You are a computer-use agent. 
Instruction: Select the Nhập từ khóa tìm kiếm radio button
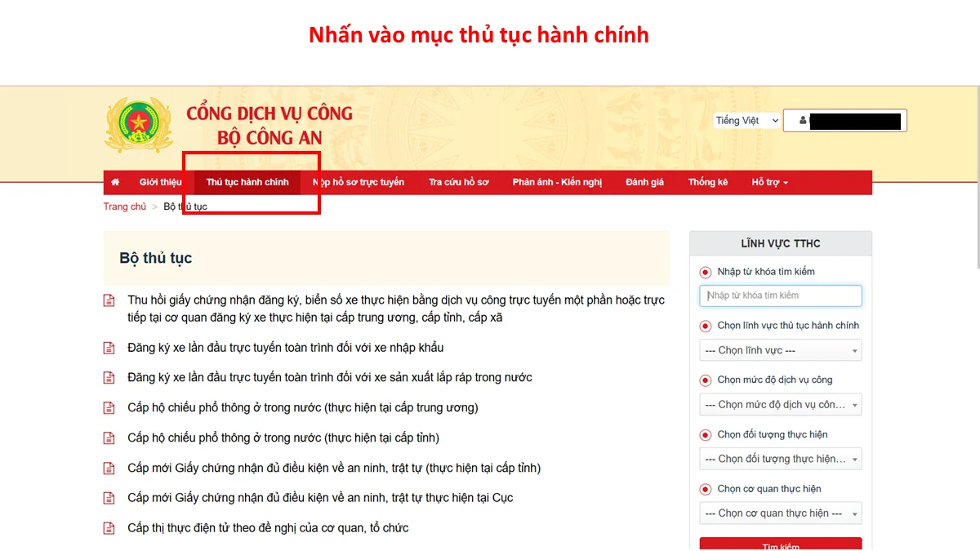[706, 272]
